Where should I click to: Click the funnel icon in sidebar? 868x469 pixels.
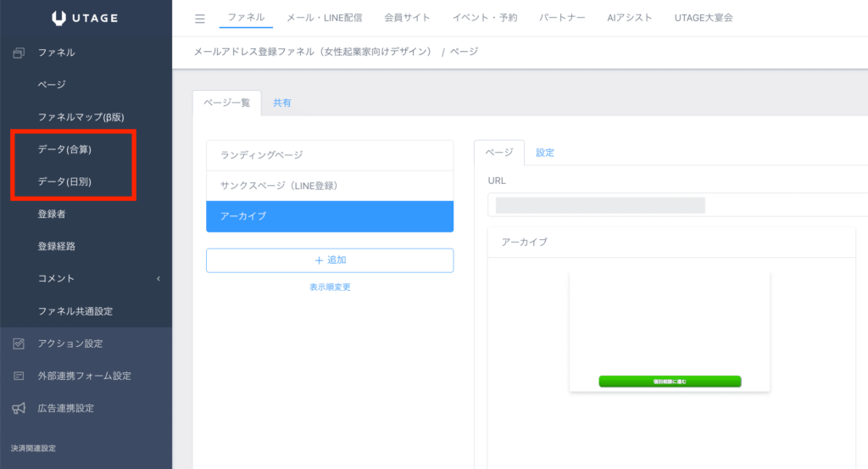pos(19,53)
